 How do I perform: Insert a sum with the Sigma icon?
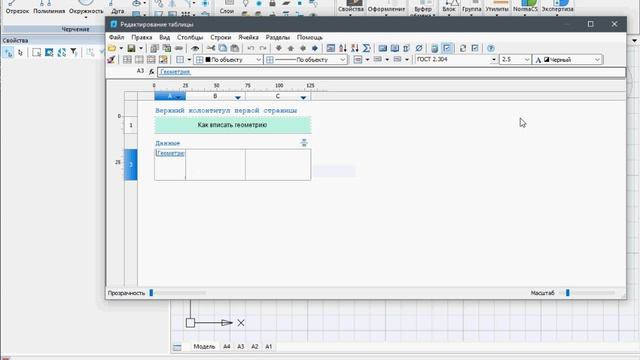click(x=367, y=48)
